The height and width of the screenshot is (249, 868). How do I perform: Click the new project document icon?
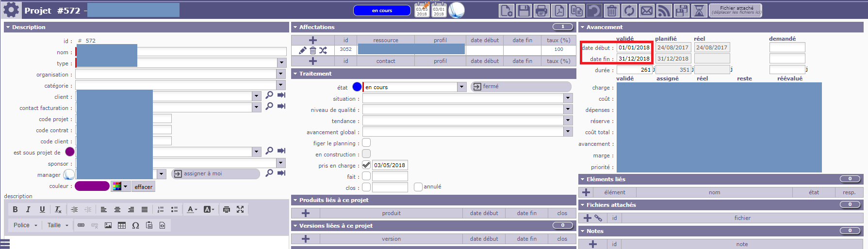point(507,11)
